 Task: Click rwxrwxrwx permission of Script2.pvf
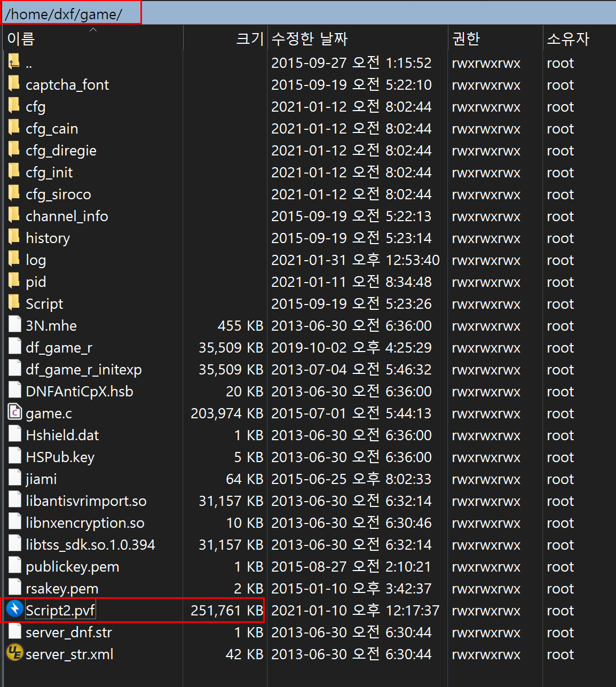(486, 611)
